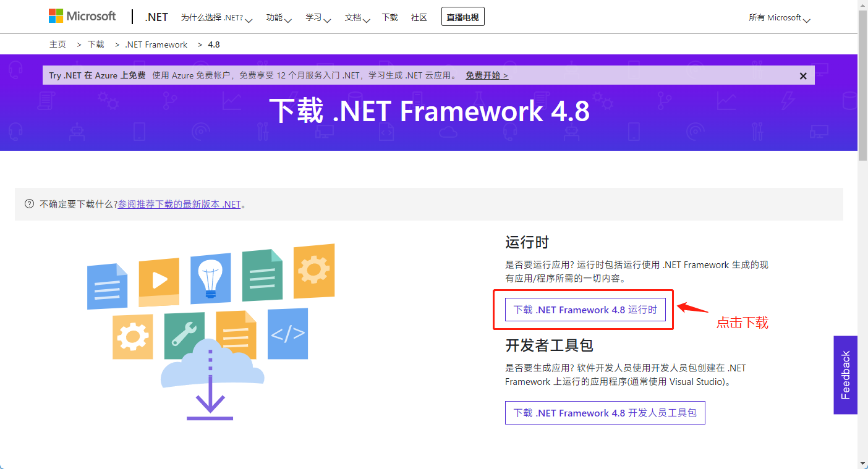Open the 社区 menu item
Screen dimensions: 868x469
pos(419,18)
